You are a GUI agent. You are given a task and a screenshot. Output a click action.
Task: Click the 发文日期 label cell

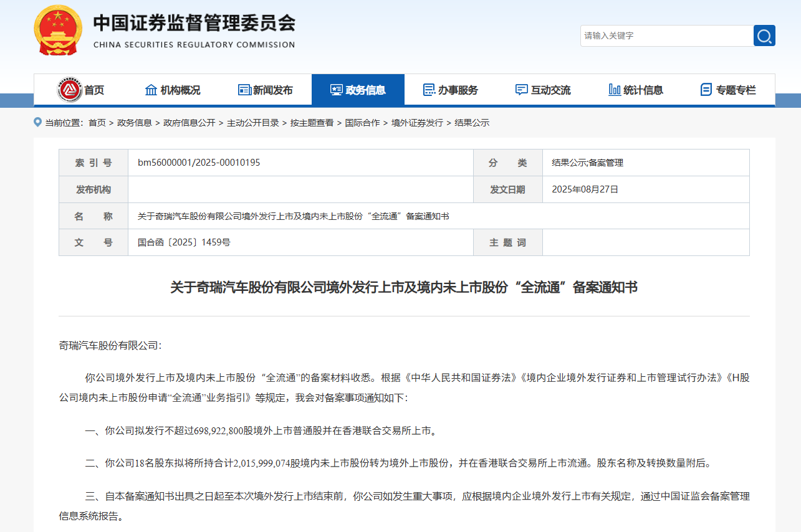(507, 189)
